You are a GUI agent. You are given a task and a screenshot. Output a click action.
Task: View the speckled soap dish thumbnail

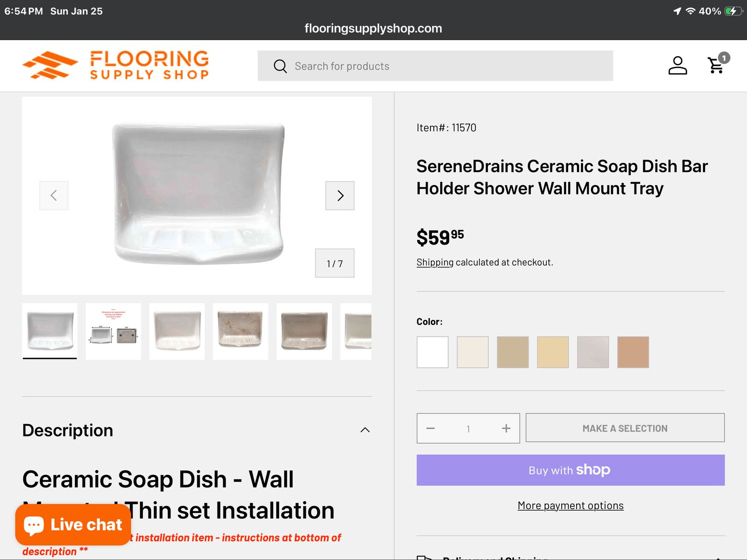click(240, 331)
